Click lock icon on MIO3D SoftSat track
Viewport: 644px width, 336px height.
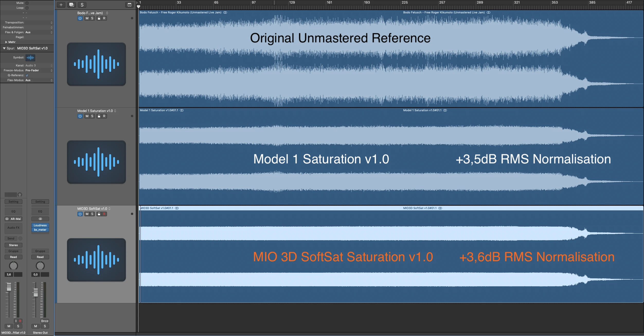[x=99, y=214]
